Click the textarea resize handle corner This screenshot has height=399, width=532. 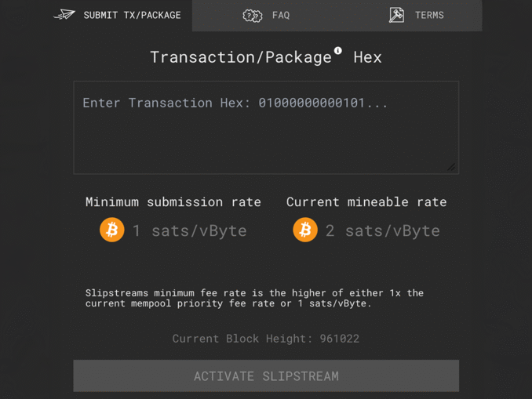[x=451, y=167]
